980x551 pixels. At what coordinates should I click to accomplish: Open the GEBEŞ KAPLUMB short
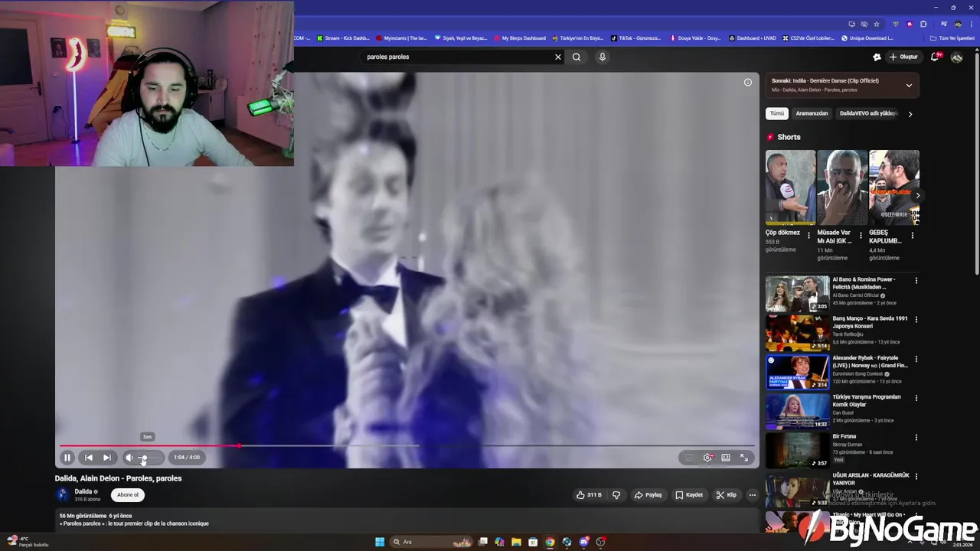894,187
